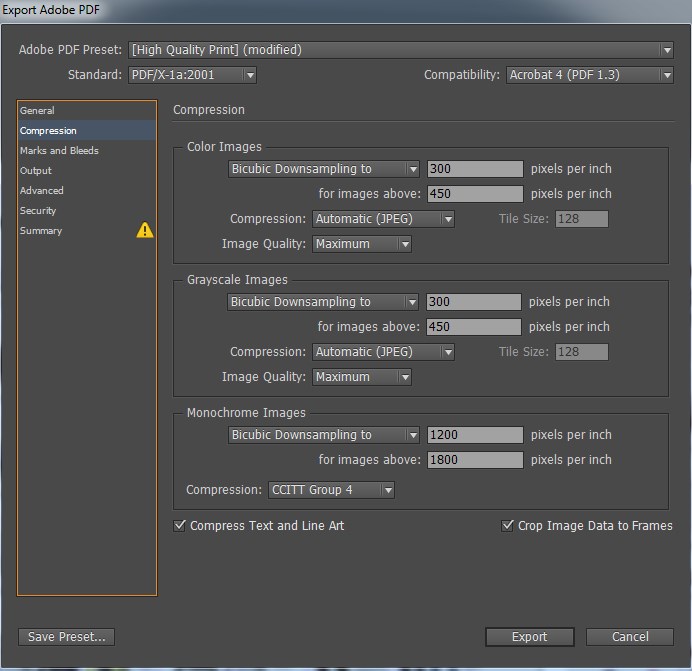The image size is (692, 671).
Task: Go to the Output panel
Action: [x=36, y=171]
